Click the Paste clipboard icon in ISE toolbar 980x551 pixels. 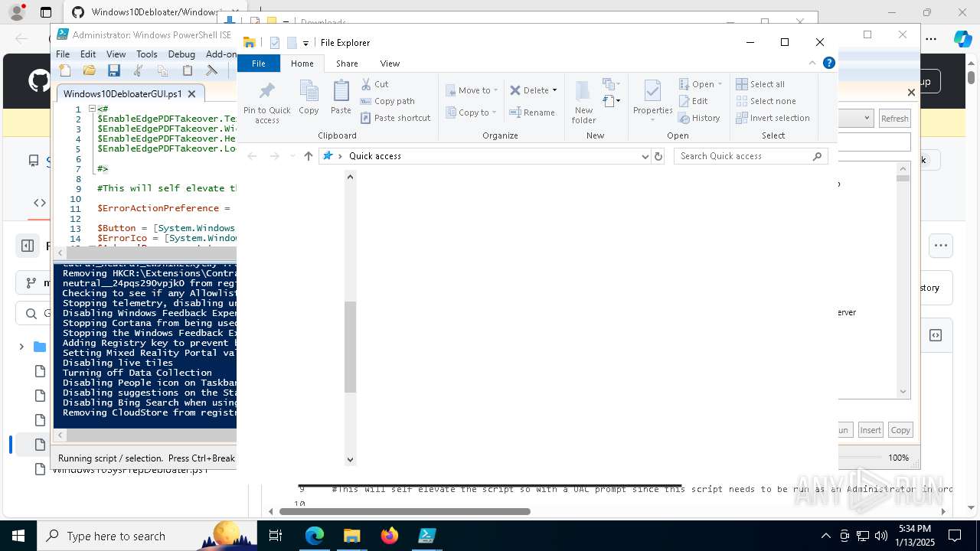coord(188,70)
